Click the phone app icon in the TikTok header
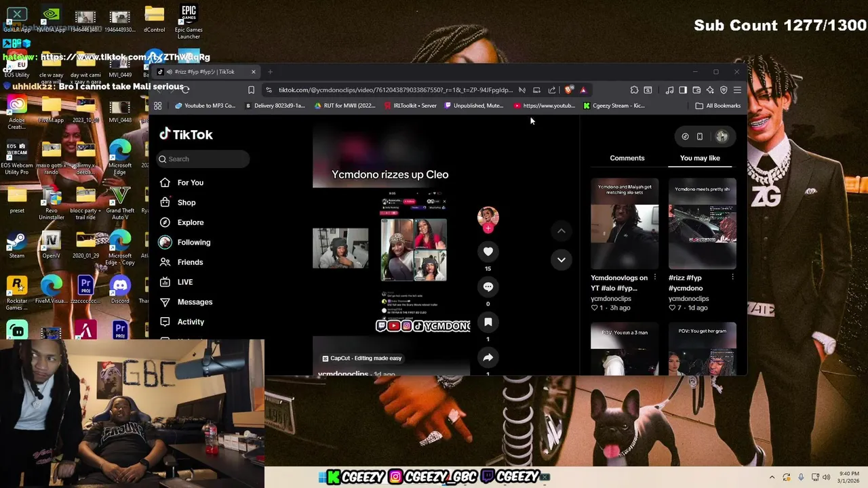 tap(700, 136)
